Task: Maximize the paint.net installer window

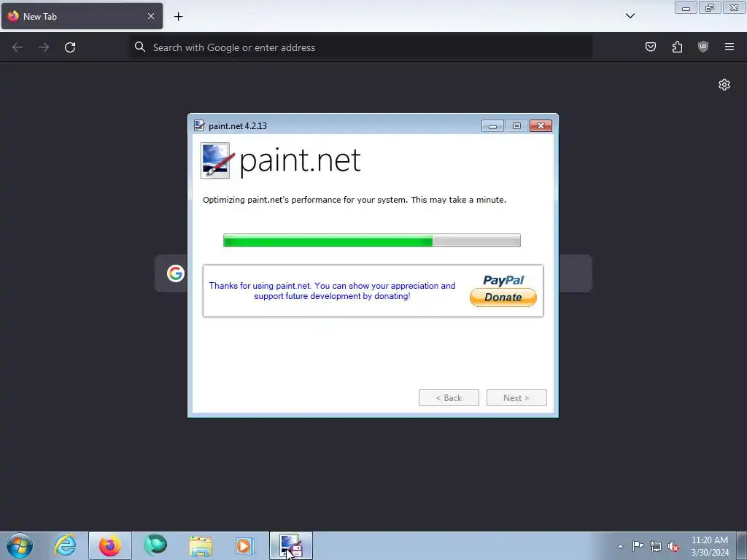Action: pos(516,125)
